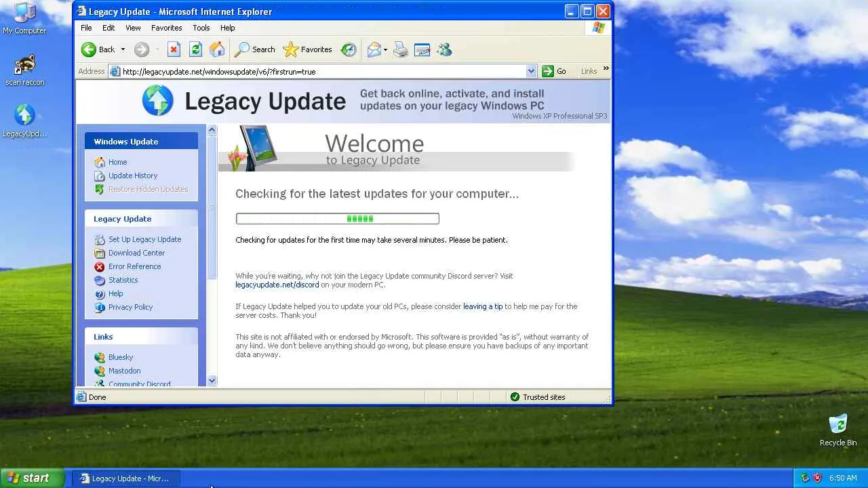This screenshot has width=868, height=488.
Task: Click the Go button beside the address bar
Action: pos(554,71)
